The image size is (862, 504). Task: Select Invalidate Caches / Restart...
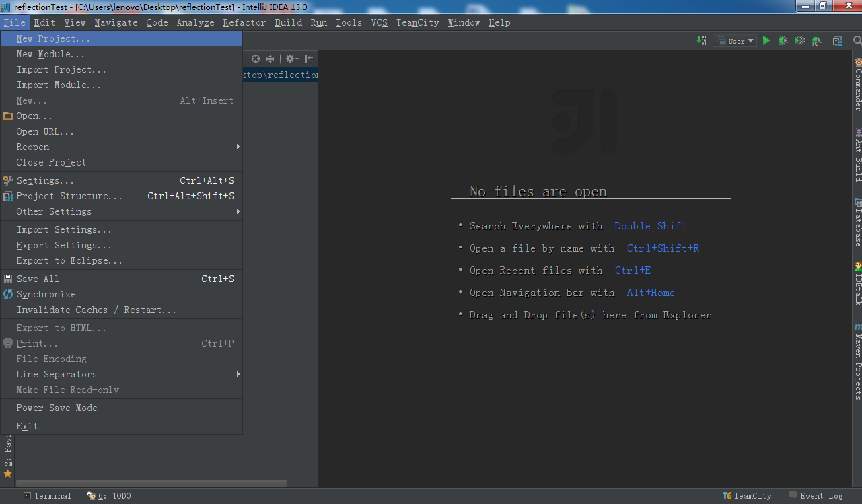point(121,310)
